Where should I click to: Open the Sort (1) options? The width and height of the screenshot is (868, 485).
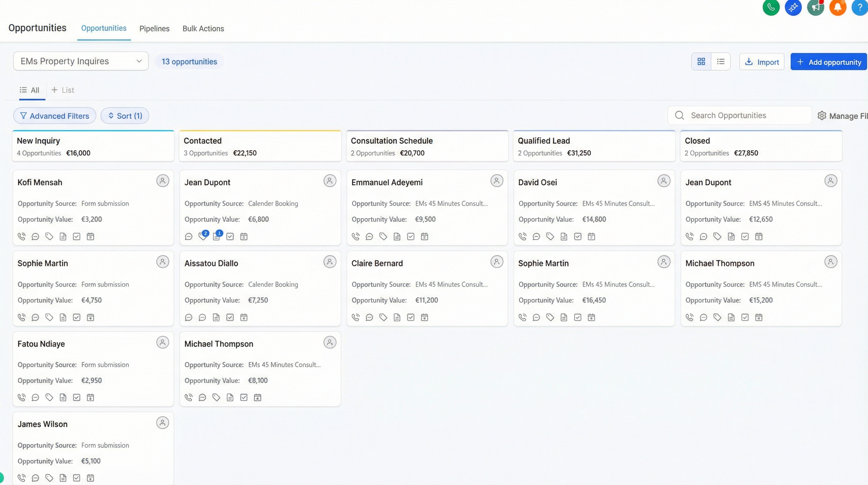tap(125, 116)
